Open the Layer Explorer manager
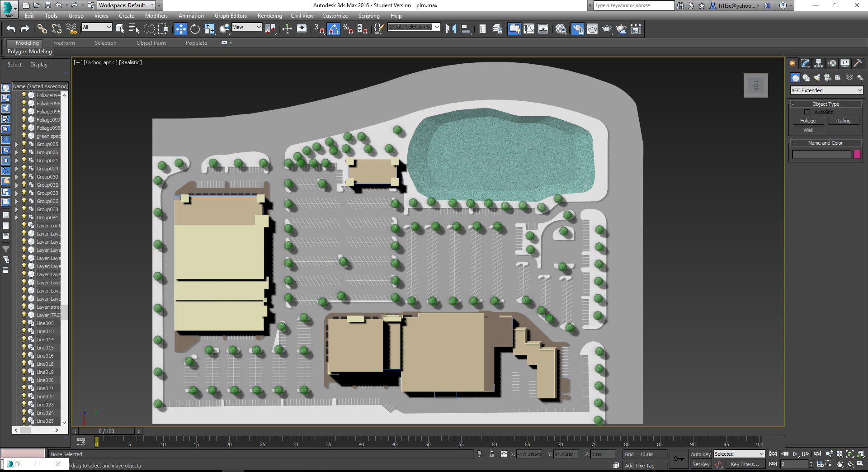The width and height of the screenshot is (868, 472). [x=497, y=29]
